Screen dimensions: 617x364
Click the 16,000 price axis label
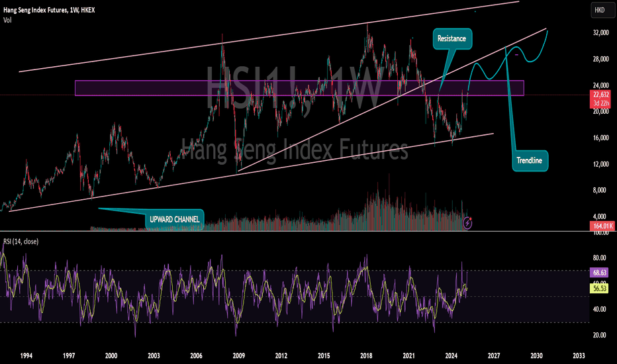tap(601, 138)
